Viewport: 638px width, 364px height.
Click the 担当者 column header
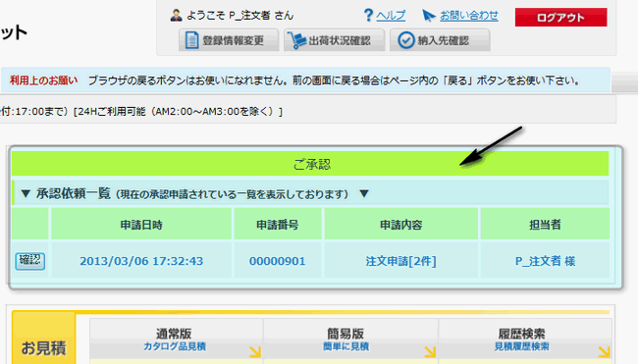tap(545, 225)
